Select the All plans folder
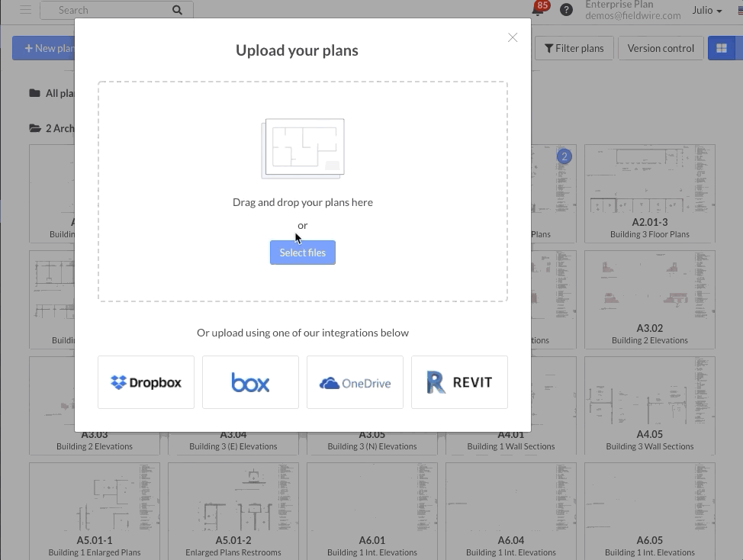The height and width of the screenshot is (560, 743). 51,93
